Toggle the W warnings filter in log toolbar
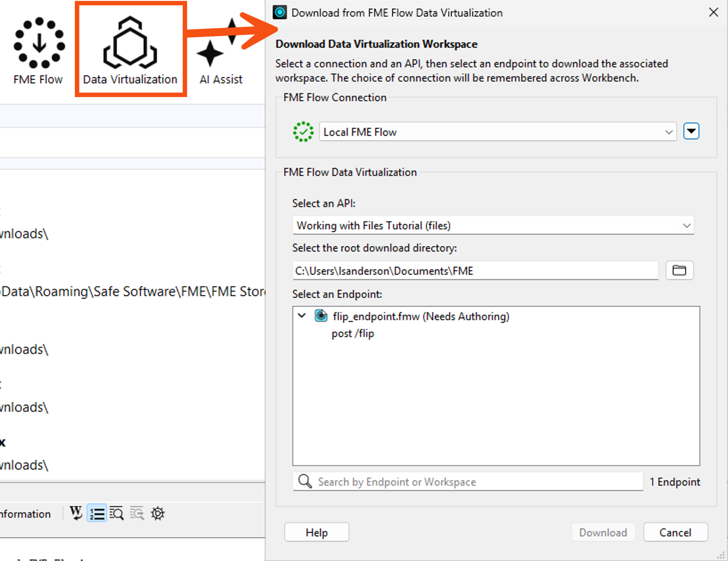728x561 pixels. coord(76,513)
